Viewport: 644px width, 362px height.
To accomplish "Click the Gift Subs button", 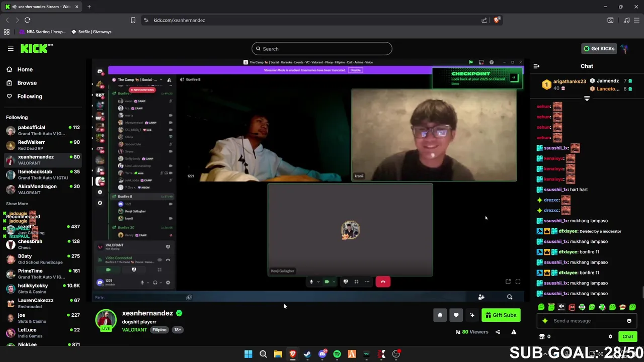I will pos(501,315).
